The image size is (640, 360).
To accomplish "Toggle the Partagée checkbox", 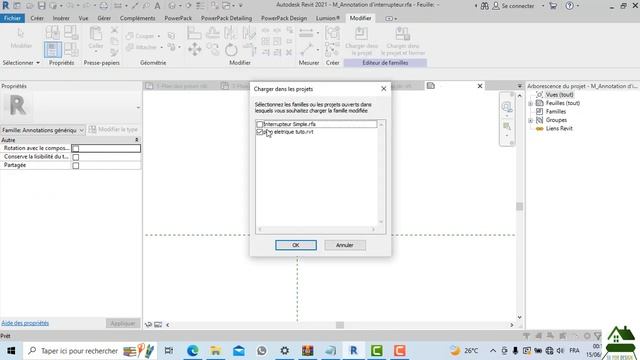I will [76, 165].
